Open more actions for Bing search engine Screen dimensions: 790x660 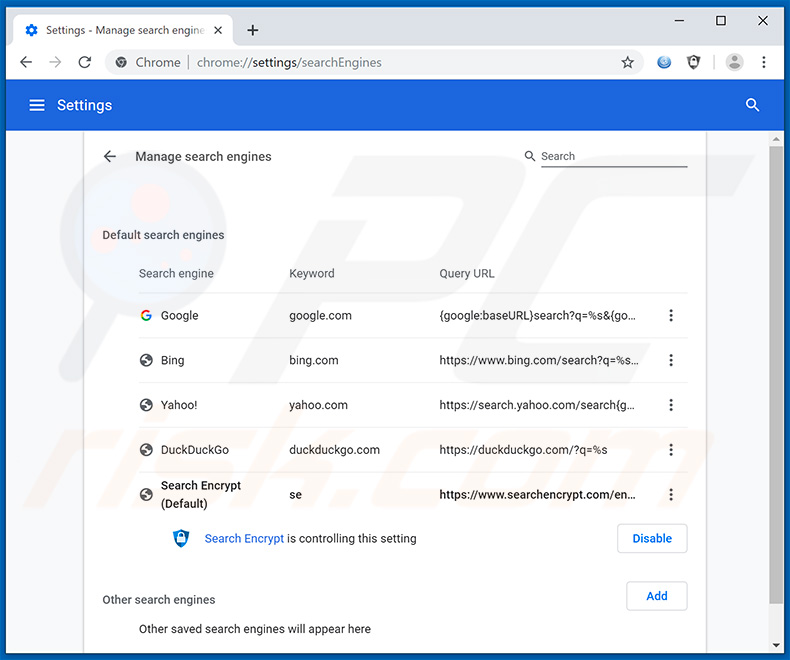pyautogui.click(x=671, y=360)
